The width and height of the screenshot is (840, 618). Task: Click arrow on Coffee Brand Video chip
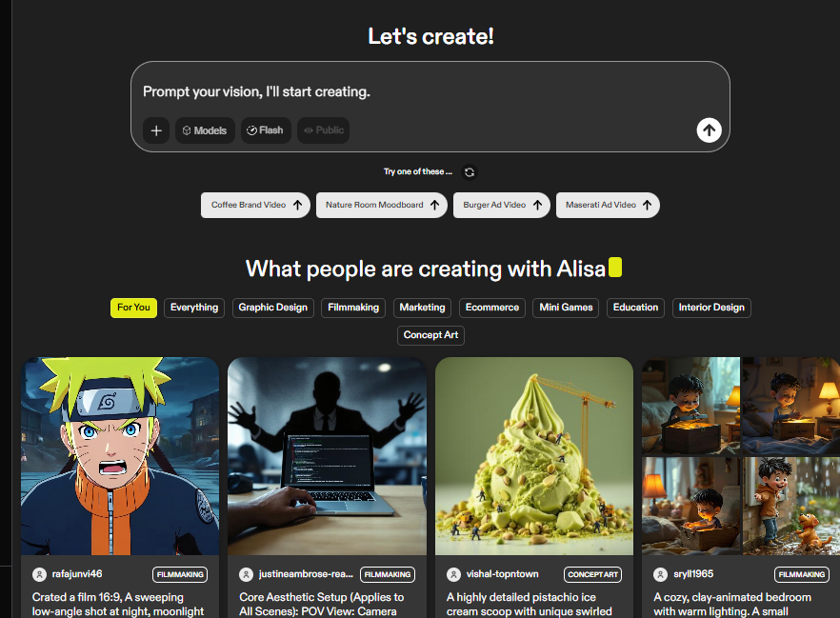[x=298, y=205]
